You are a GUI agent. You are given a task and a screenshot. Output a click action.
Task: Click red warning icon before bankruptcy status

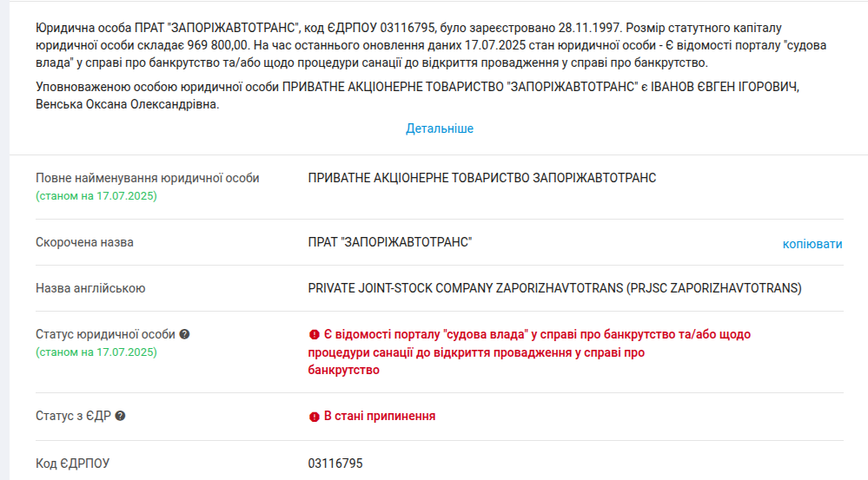coord(315,334)
